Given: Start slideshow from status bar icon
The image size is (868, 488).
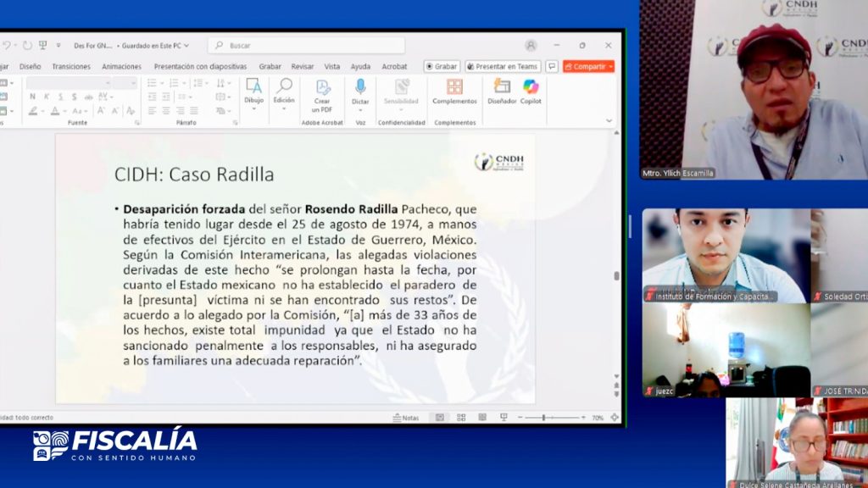Looking at the screenshot, I should point(504,418).
